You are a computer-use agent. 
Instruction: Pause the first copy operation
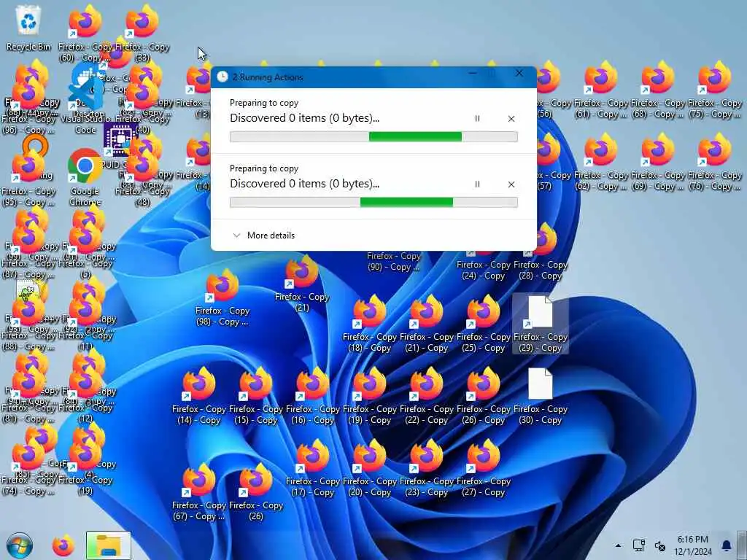(x=477, y=119)
